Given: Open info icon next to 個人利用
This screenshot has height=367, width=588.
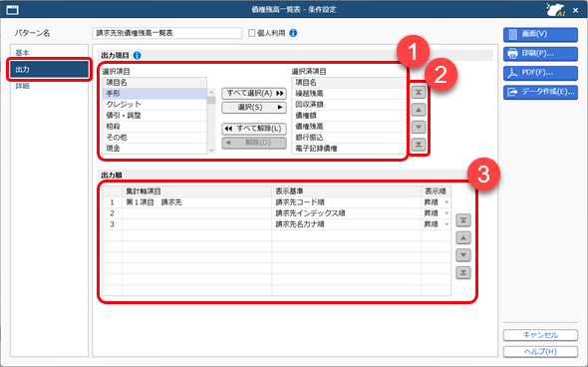Looking at the screenshot, I should pyautogui.click(x=293, y=33).
